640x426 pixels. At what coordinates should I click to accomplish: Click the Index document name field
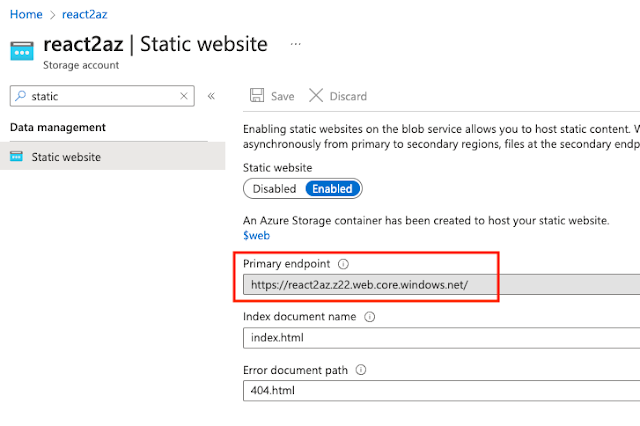coord(440,338)
